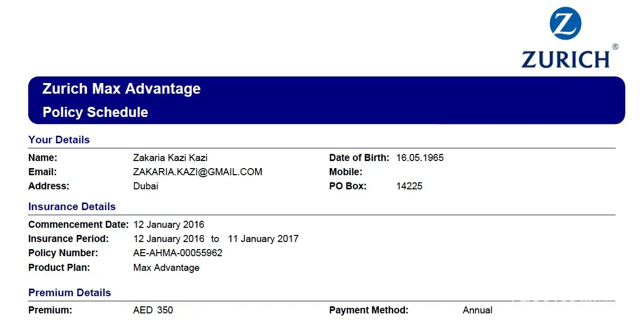The image size is (644, 321).
Task: Click the registered trademark symbol beside ZURICH
Action: pos(615,47)
